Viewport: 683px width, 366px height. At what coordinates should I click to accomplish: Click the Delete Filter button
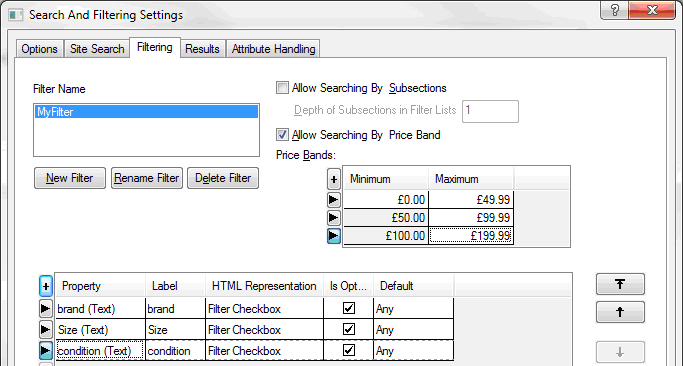pos(223,178)
